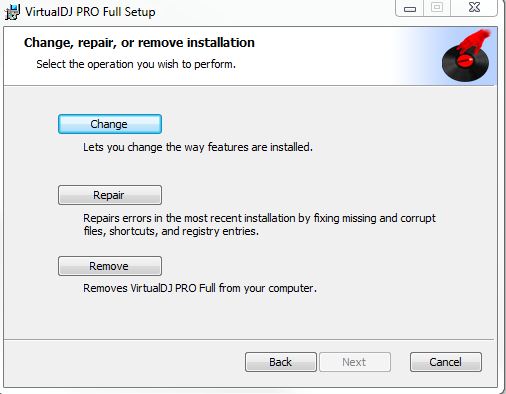Image resolution: width=506 pixels, height=394 pixels.
Task: Hit Remove to uninstall VirtualDJ PRO Full
Action: coord(110,266)
